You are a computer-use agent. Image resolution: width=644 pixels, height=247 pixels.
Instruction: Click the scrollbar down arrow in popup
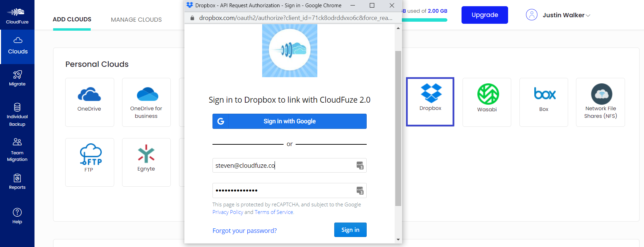[398, 239]
